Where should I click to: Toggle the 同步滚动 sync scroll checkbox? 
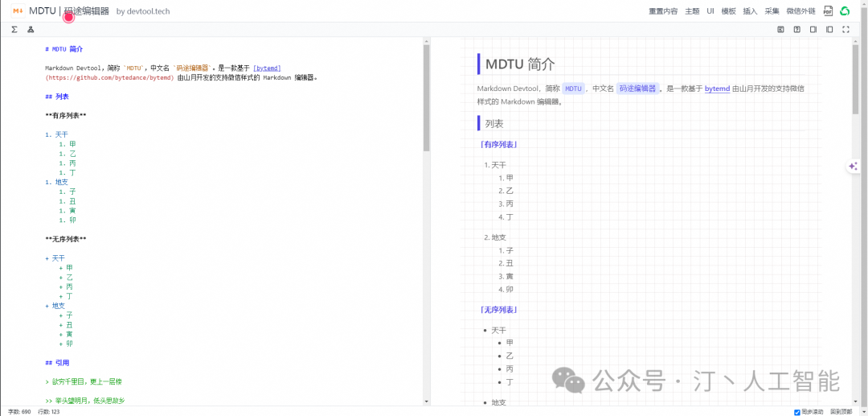click(797, 412)
